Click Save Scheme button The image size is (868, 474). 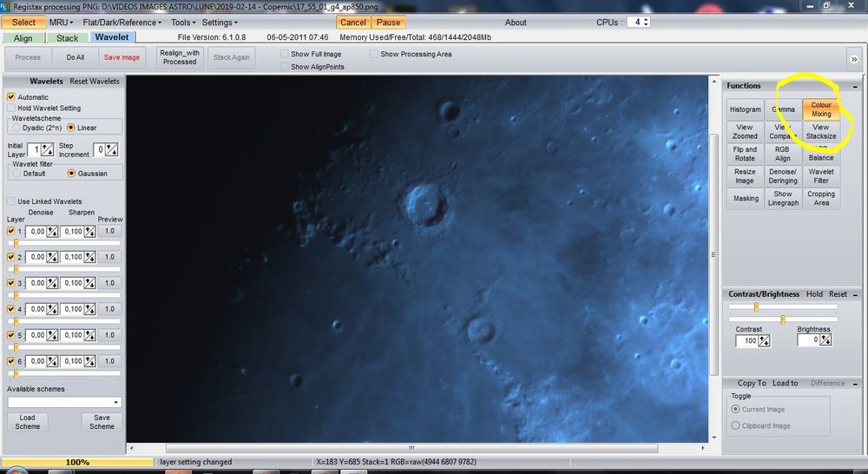click(102, 422)
